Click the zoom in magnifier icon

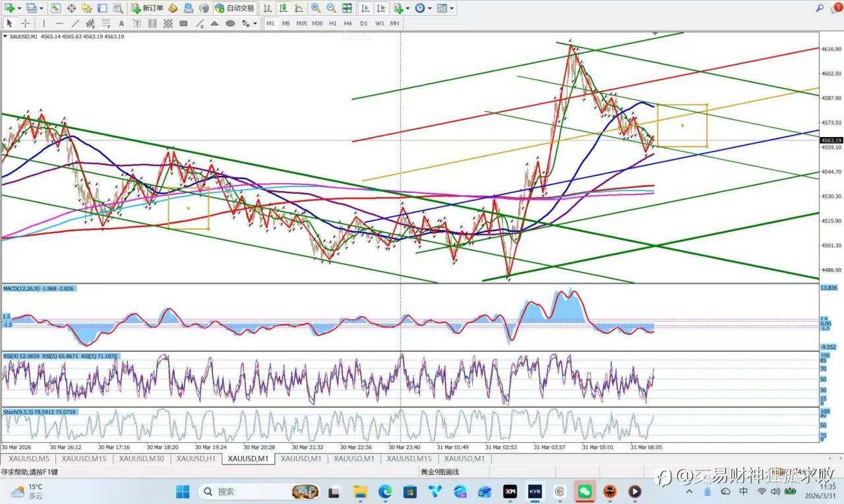click(315, 9)
